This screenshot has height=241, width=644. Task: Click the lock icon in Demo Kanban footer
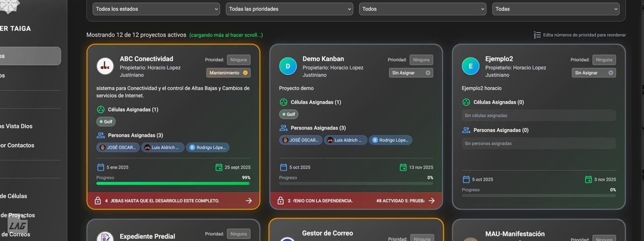pyautogui.click(x=281, y=201)
